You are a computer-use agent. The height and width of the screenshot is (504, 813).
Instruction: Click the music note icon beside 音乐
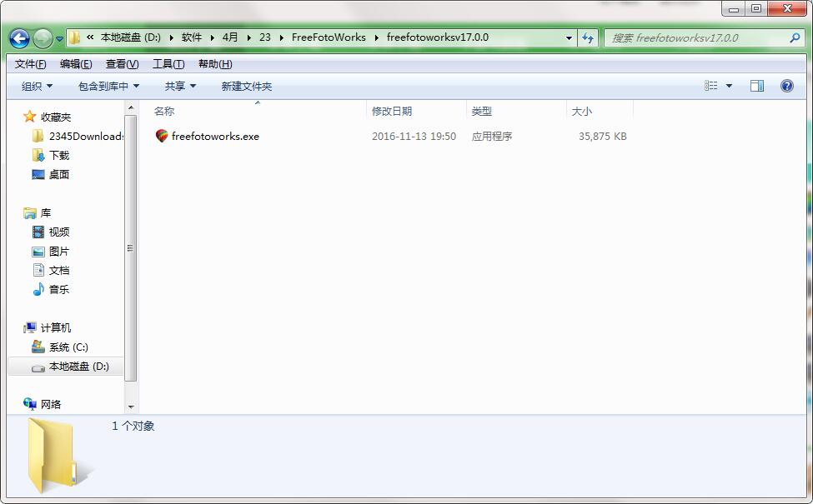click(x=38, y=289)
